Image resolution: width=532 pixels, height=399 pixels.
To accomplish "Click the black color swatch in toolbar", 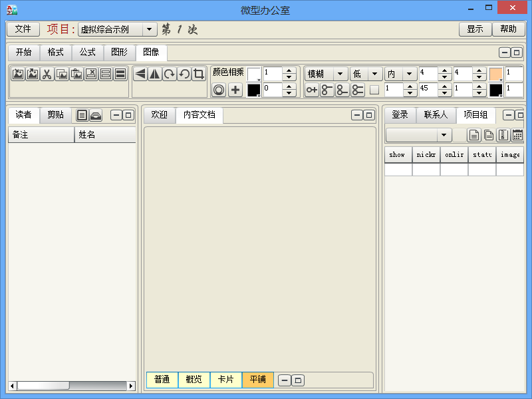I will coord(253,90).
